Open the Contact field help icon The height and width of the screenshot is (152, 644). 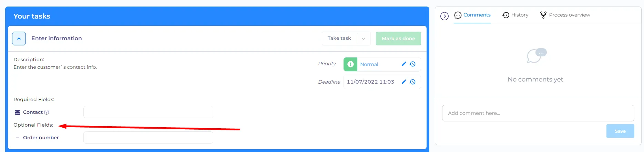point(47,112)
